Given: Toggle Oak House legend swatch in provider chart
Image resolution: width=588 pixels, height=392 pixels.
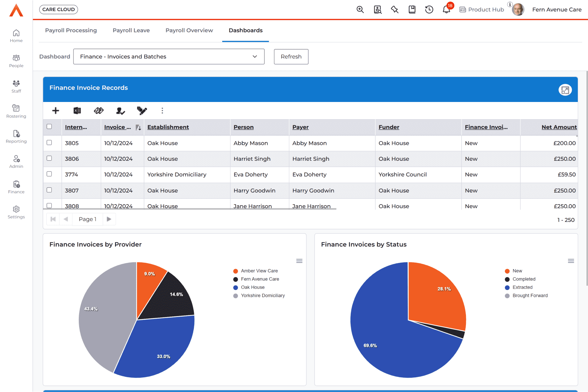Looking at the screenshot, I should (236, 287).
